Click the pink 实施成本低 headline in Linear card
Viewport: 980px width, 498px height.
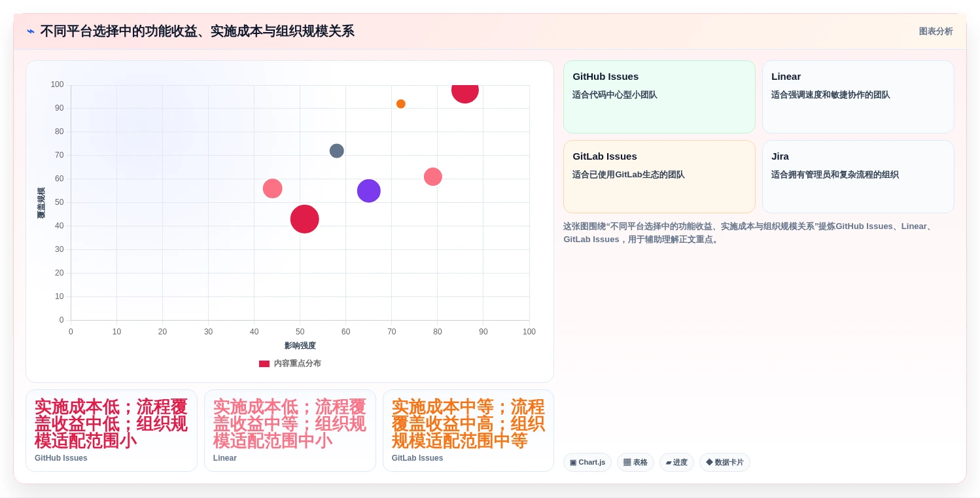(290, 424)
